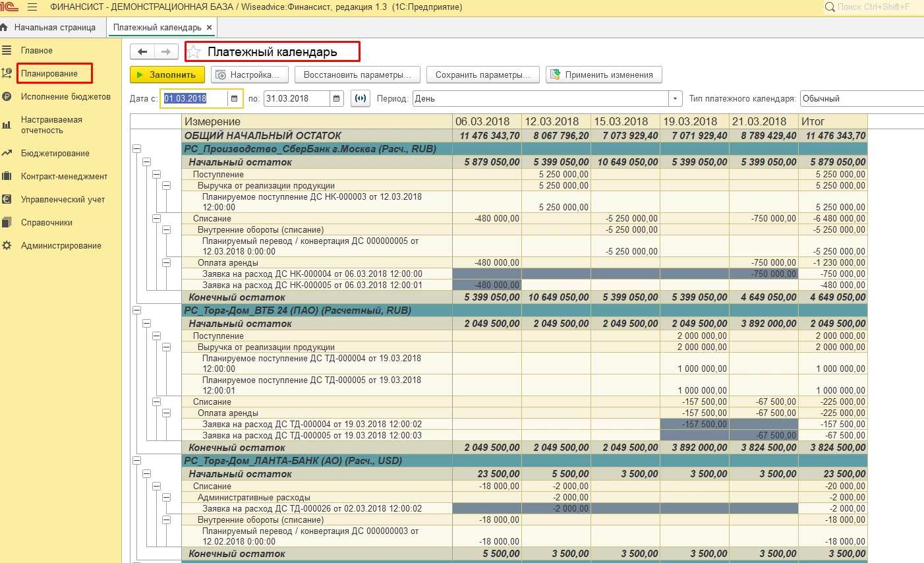Open calendar picker for the start date
This screenshot has width=924, height=563.
click(x=235, y=99)
